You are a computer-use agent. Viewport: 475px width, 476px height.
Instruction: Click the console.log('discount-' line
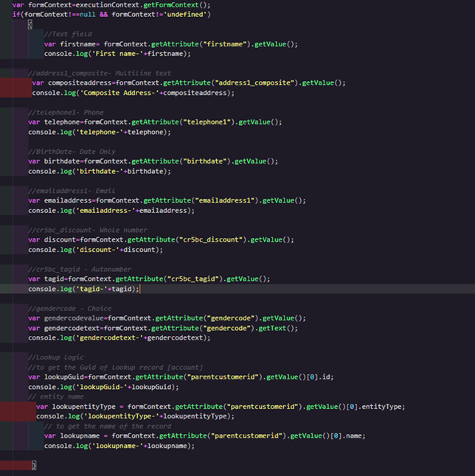pyautogui.click(x=95, y=250)
